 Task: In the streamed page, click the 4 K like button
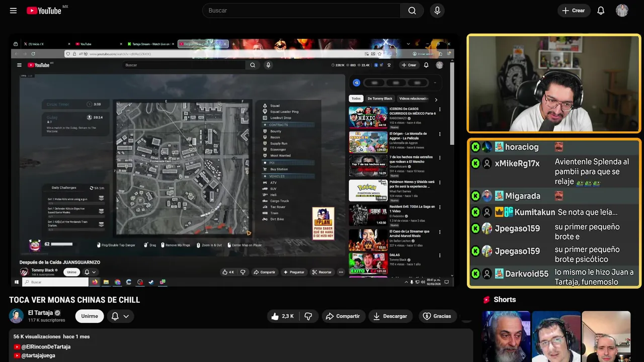click(228, 272)
